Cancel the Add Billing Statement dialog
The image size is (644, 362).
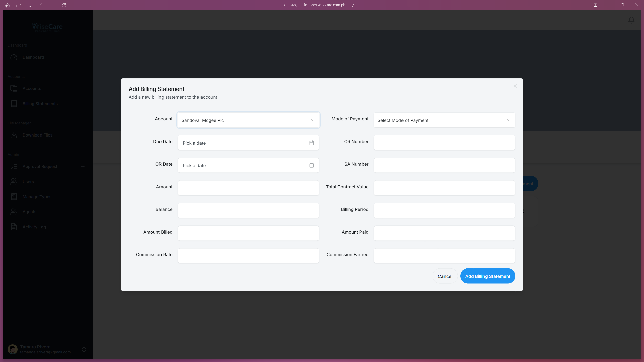445,276
